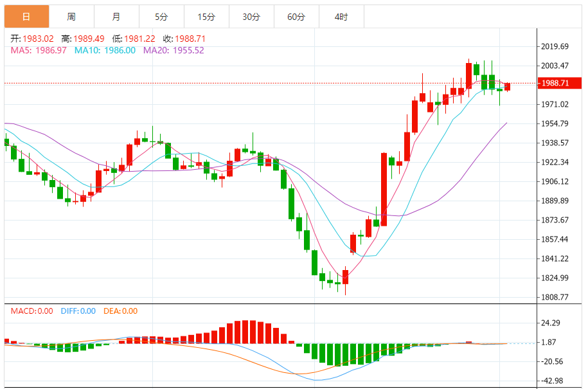The height and width of the screenshot is (389, 588).
Task: Click the DEA:0.00 indicator label
Action: [x=121, y=311]
